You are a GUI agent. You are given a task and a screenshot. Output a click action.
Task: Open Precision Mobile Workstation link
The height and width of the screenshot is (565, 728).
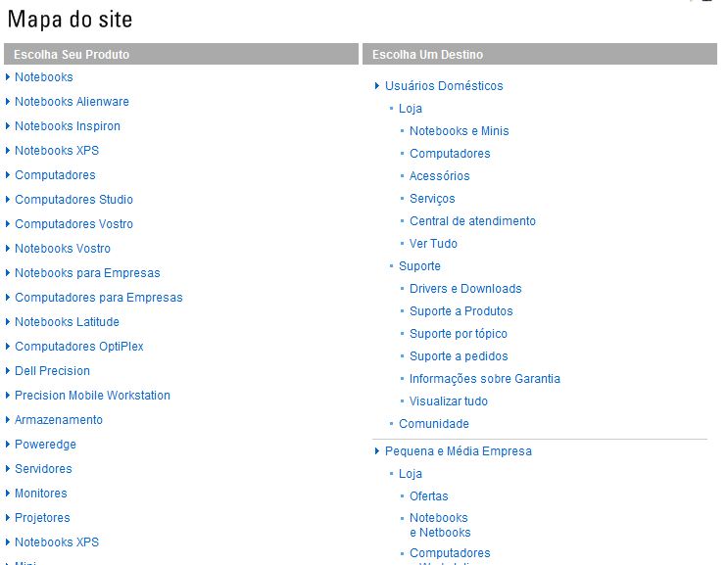92,396
